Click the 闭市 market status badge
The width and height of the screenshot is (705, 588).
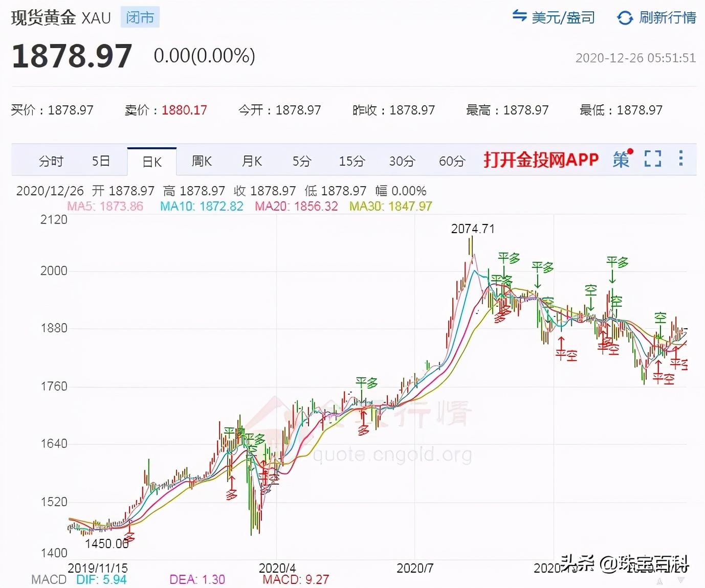pyautogui.click(x=139, y=17)
